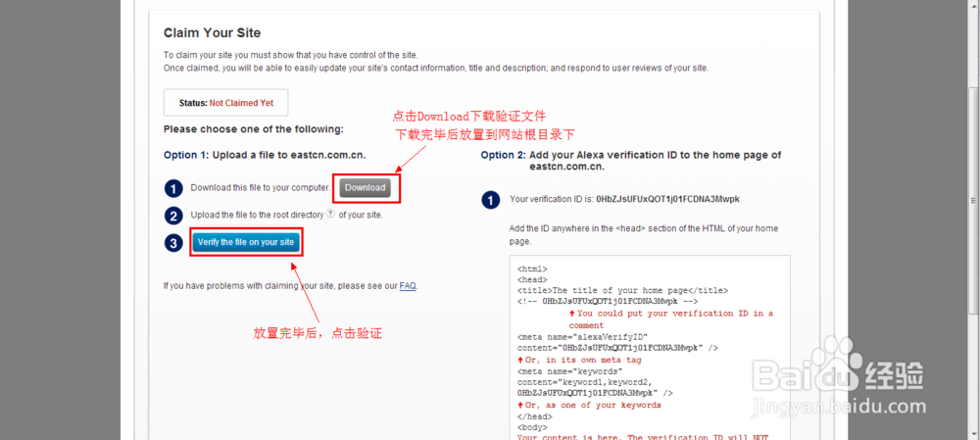Click the Status: Not Claimed Yet box
Viewport: 980px width, 440px height.
(225, 103)
